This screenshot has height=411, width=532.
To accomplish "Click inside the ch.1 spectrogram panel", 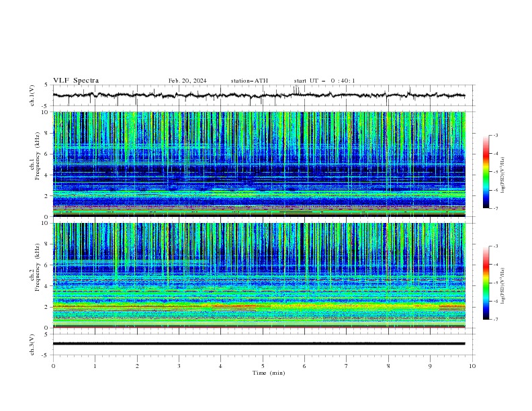I will click(x=259, y=164).
